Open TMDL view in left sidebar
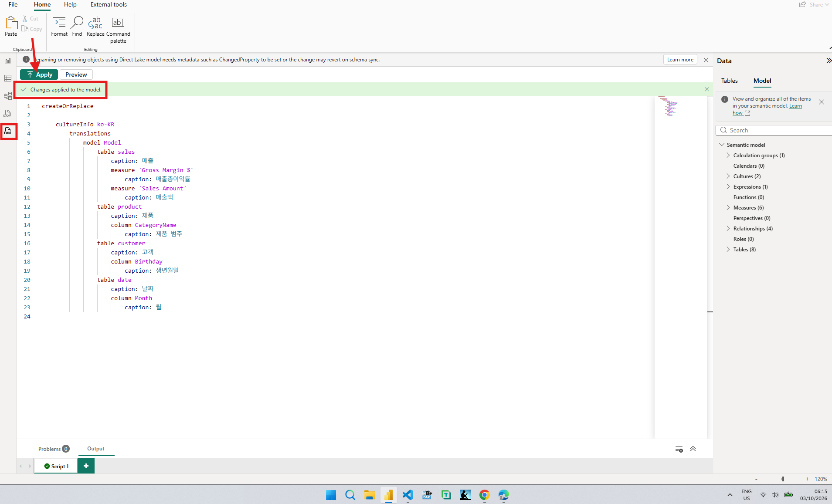Screen dimensions: 832x504 (8, 131)
